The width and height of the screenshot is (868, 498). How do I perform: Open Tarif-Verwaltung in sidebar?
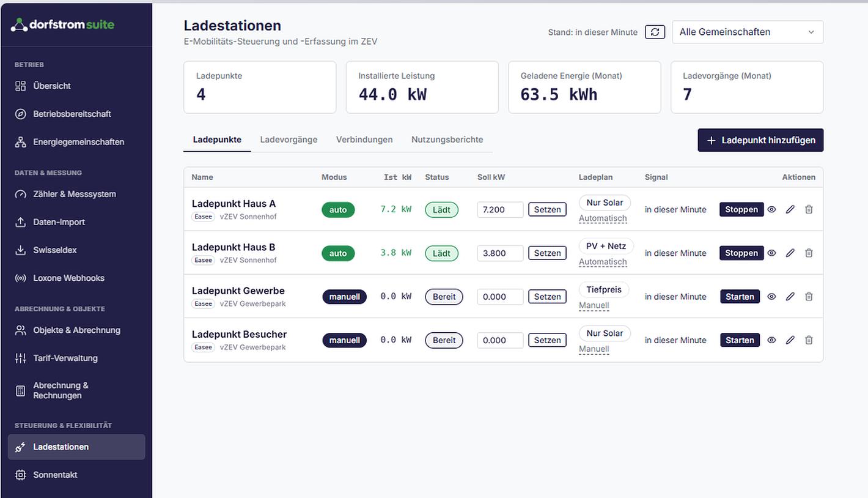pyautogui.click(x=76, y=358)
